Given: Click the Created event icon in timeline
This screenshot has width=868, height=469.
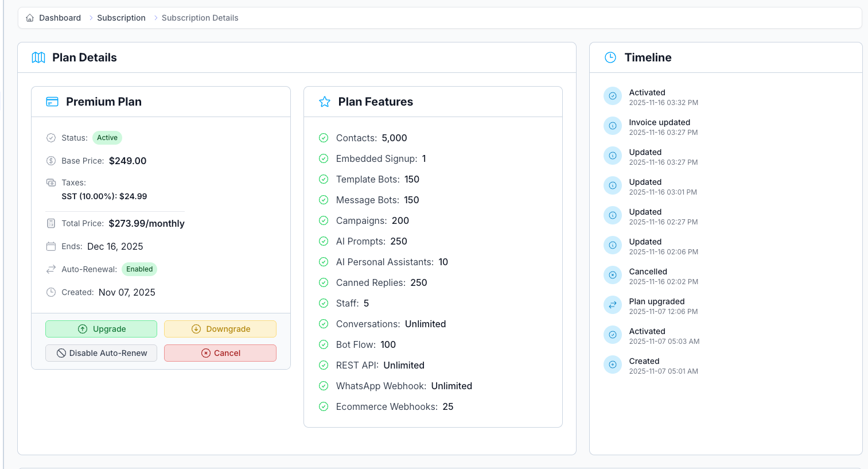Looking at the screenshot, I should 613,365.
